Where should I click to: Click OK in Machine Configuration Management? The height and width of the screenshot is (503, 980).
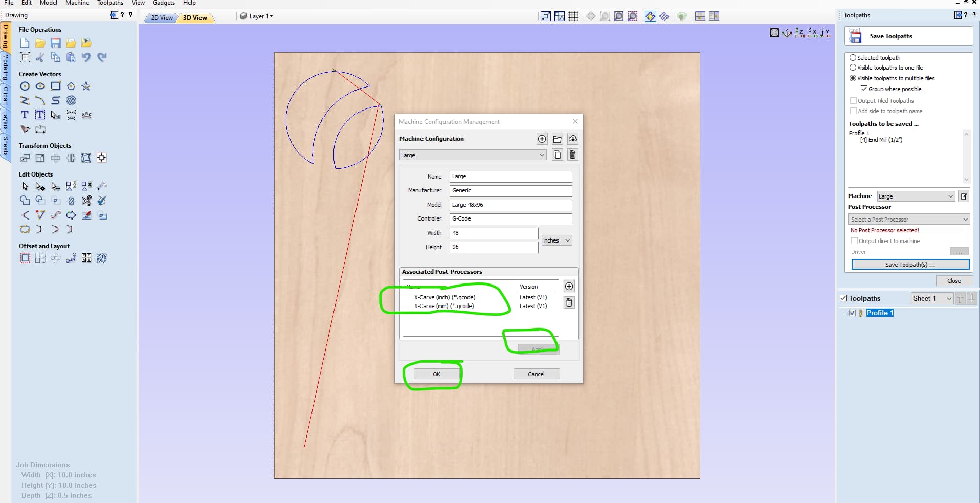[x=435, y=374]
